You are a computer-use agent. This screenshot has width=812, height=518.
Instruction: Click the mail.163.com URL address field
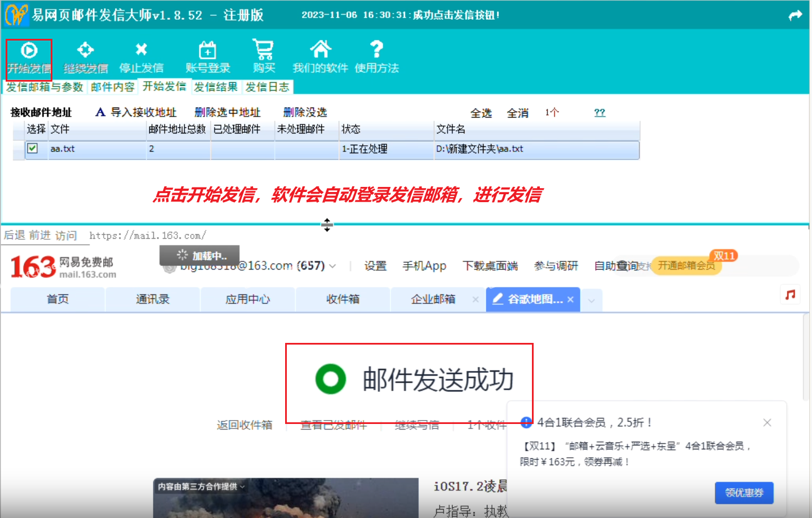point(148,235)
